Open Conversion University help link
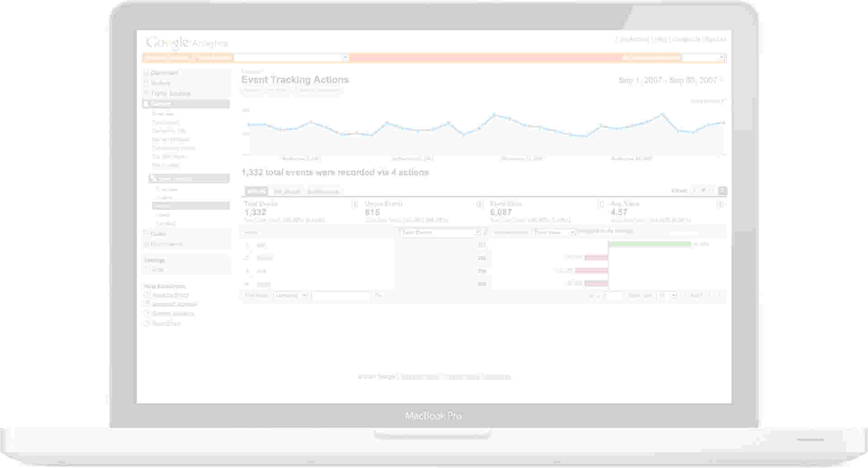 pos(175,304)
